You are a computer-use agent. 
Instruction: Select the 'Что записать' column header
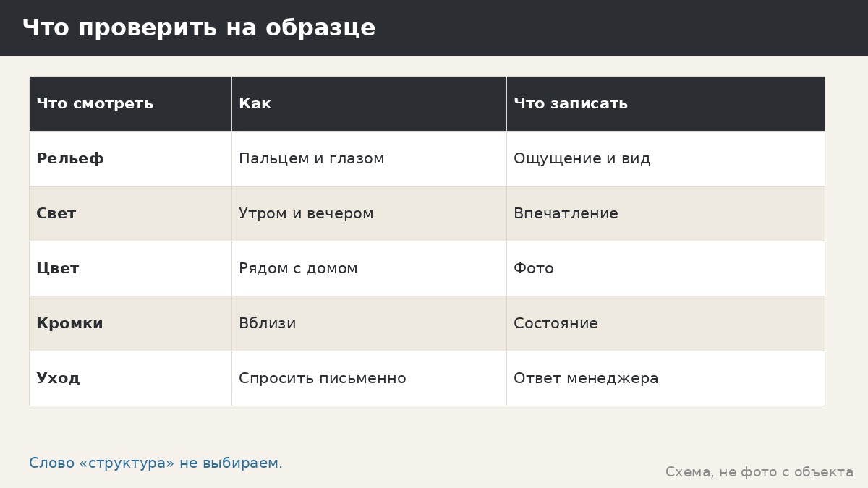tap(665, 103)
